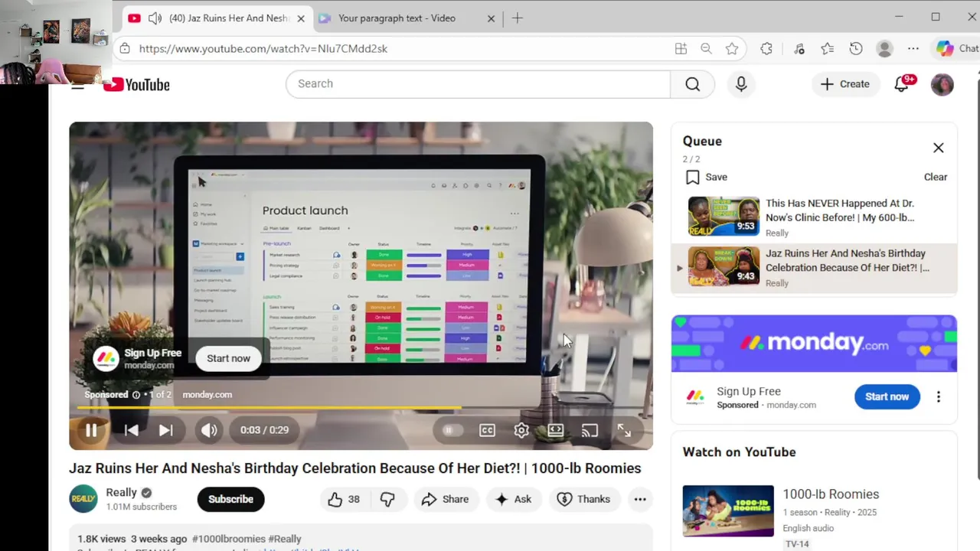Close the Queue panel
Screen dimensions: 980x551
click(x=938, y=148)
